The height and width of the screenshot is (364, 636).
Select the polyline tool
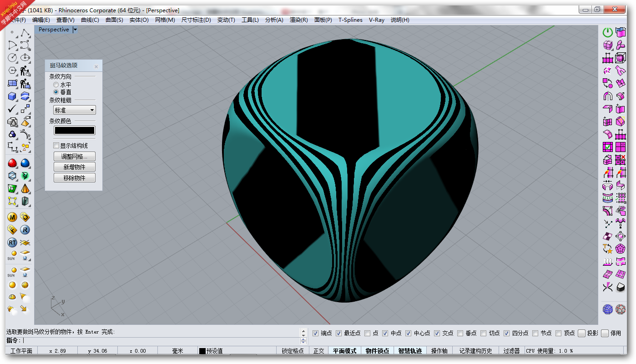(25, 33)
